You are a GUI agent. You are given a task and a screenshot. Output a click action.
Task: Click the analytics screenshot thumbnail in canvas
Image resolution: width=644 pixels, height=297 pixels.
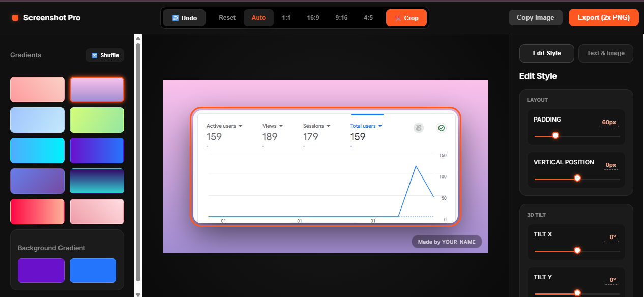pos(326,166)
